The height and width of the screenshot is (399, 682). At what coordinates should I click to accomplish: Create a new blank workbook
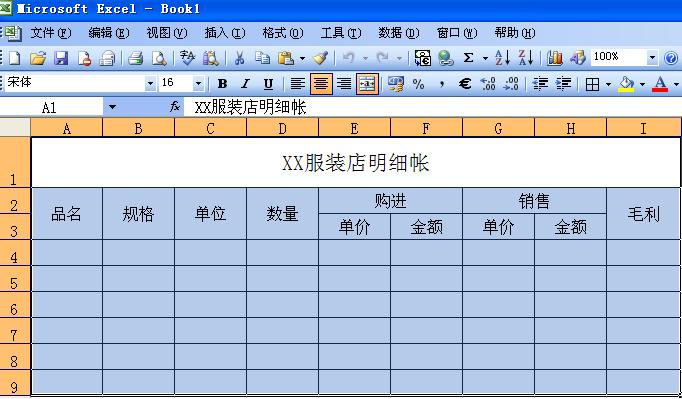pyautogui.click(x=15, y=58)
